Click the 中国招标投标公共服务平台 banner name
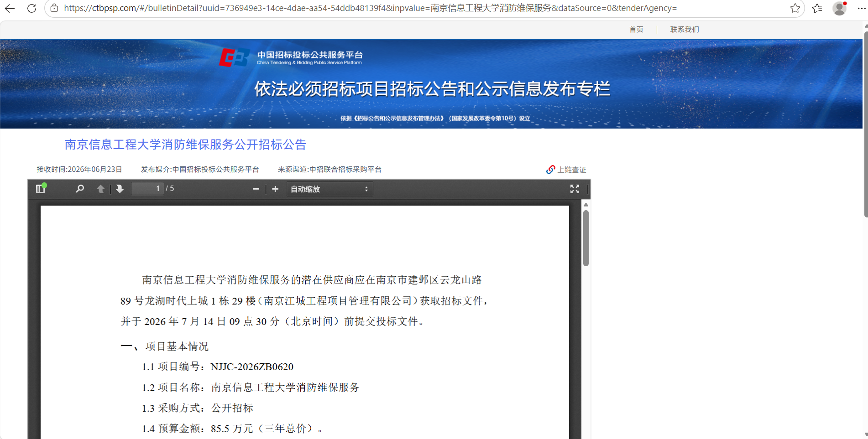 [310, 55]
